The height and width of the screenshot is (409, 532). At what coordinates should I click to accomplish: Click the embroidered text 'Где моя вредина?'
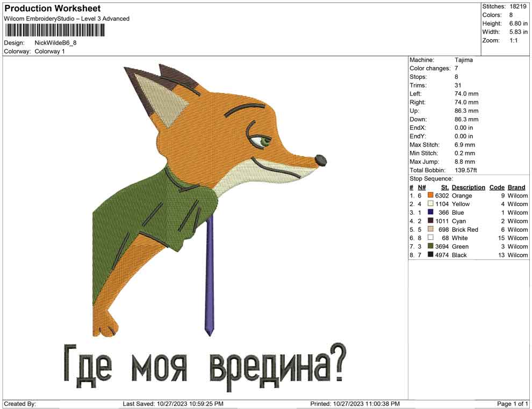[x=205, y=367]
